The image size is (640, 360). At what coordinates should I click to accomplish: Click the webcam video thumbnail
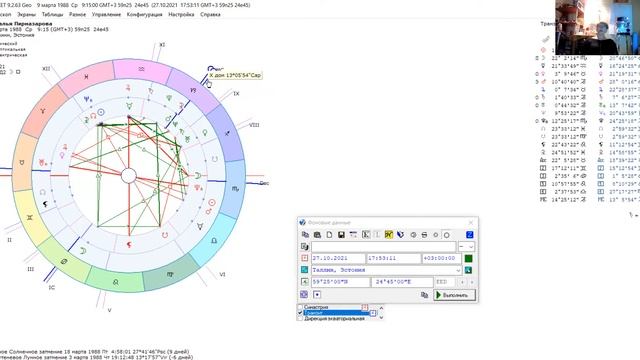(x=598, y=27)
